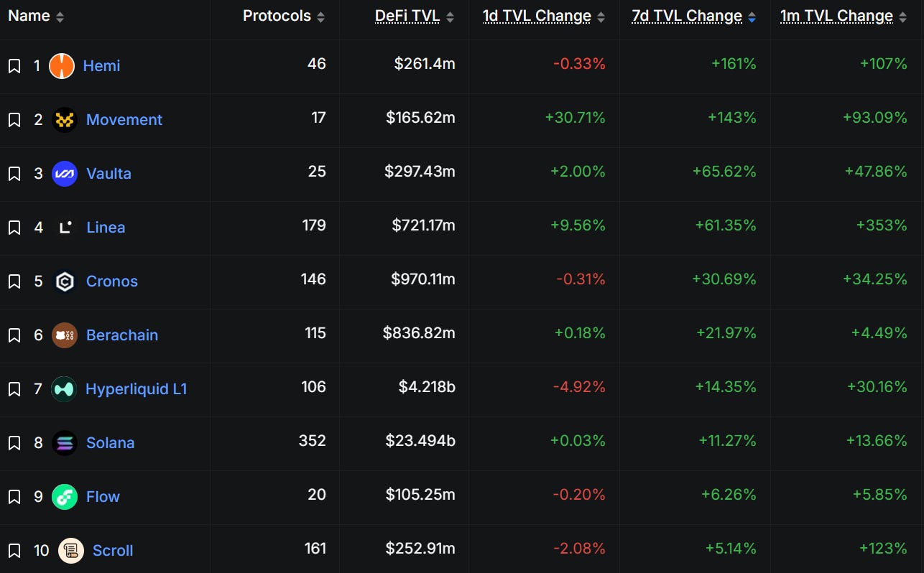Sort by Protocols column arrow

(320, 17)
